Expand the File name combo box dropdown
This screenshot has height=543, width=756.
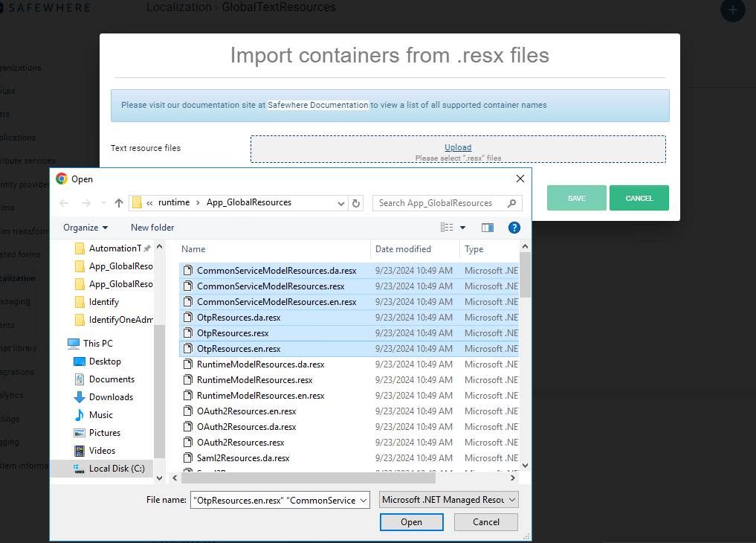(363, 499)
